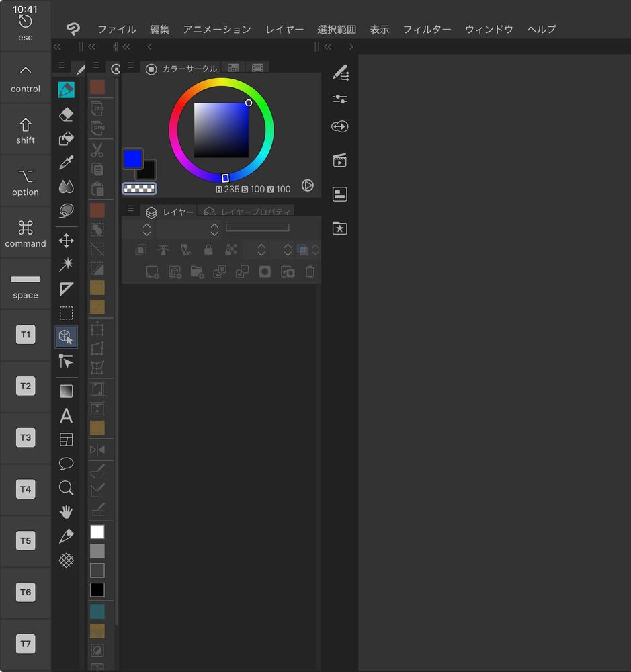Screen dimensions: 631x672
Task: Open the アニメーション menu
Action: [217, 29]
